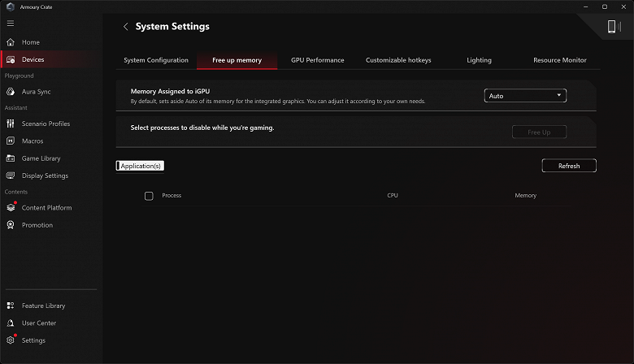Sort by the Memory column header
The height and width of the screenshot is (364, 634).
point(525,196)
